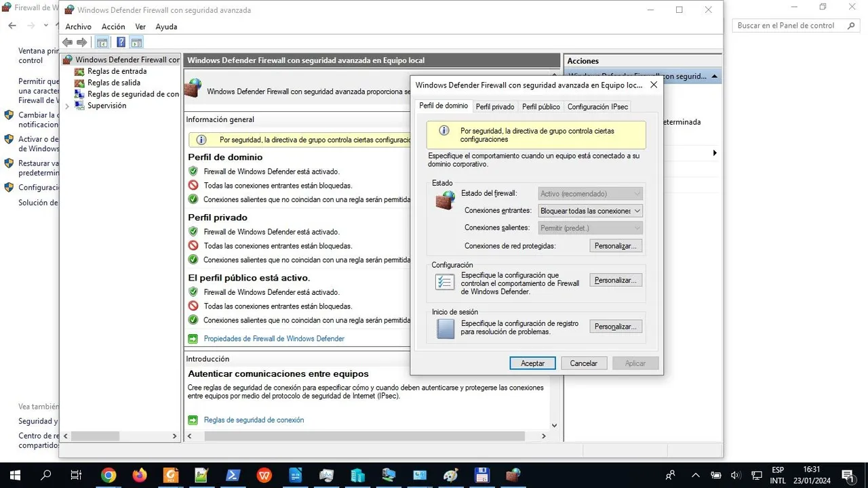Open the Archivo menu
Screen dimensions: 868x488
78,26
